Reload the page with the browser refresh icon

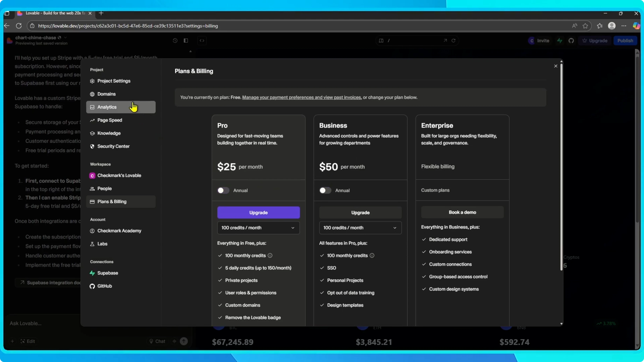(x=19, y=26)
